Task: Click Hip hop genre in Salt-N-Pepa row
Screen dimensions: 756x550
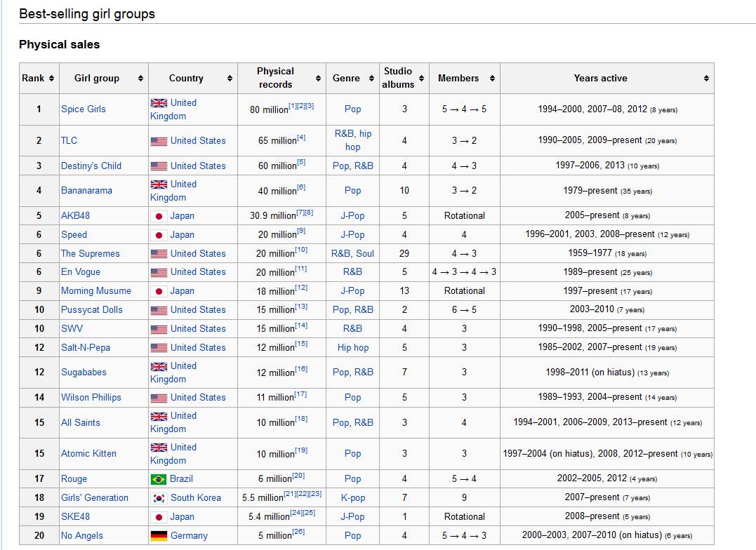Action: (x=353, y=347)
